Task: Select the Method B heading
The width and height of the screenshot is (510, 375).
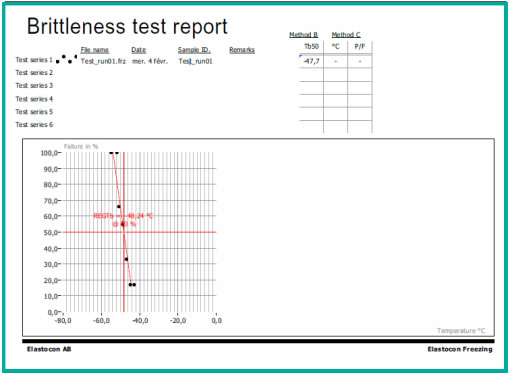Action: click(x=303, y=35)
